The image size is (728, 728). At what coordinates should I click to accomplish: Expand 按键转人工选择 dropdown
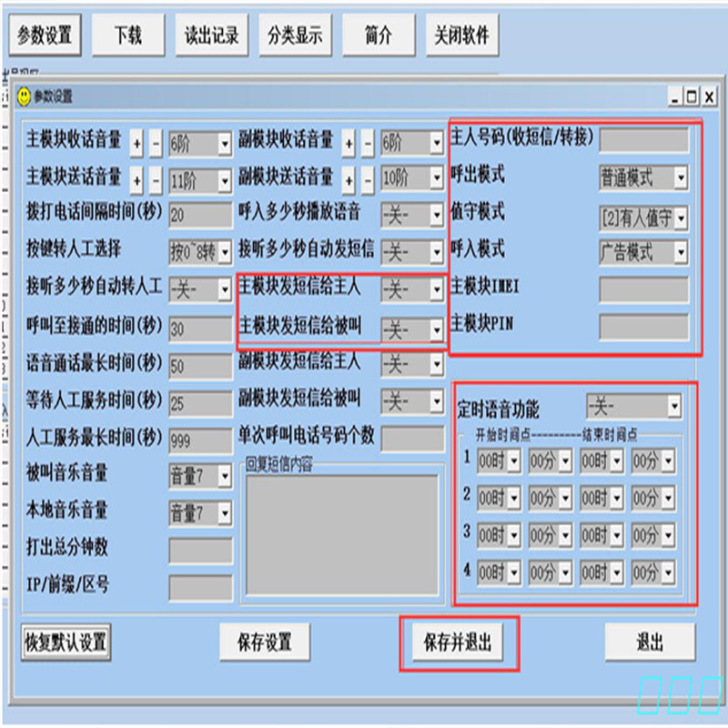coord(225,253)
